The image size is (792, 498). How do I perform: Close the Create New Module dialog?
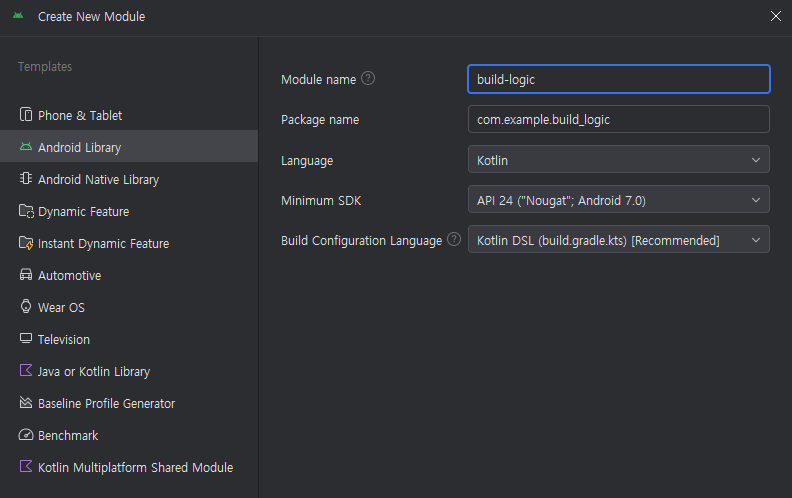(775, 16)
